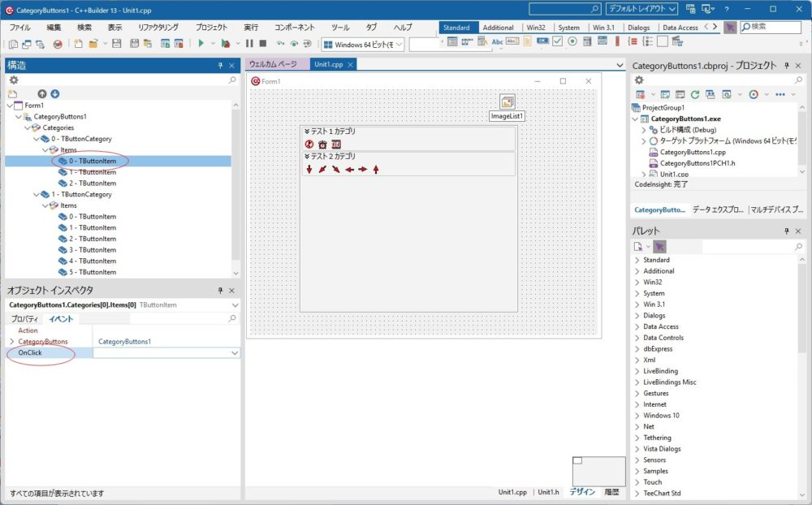Expand ビルド構成 (Debug) node

click(x=644, y=130)
